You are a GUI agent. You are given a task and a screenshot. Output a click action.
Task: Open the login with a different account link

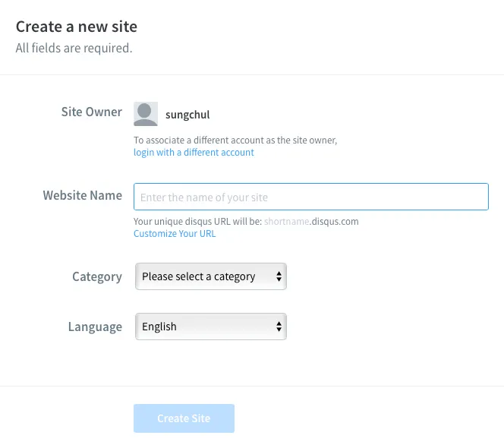194,153
